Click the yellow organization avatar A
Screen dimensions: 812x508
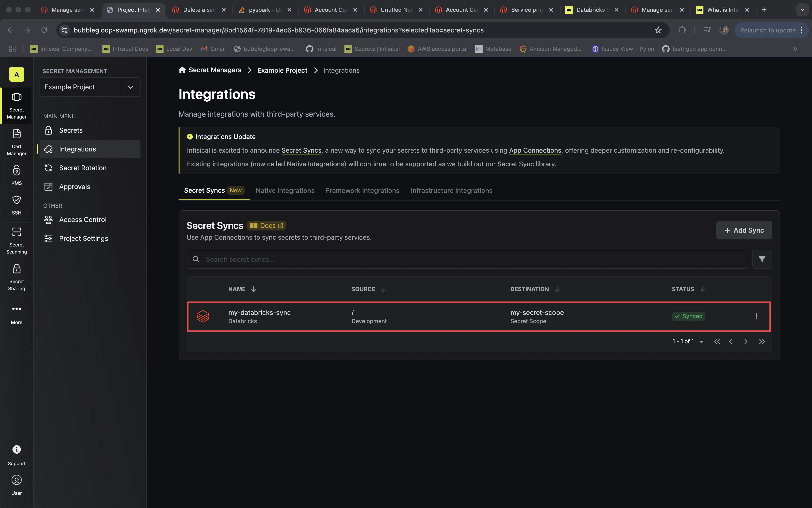click(16, 74)
